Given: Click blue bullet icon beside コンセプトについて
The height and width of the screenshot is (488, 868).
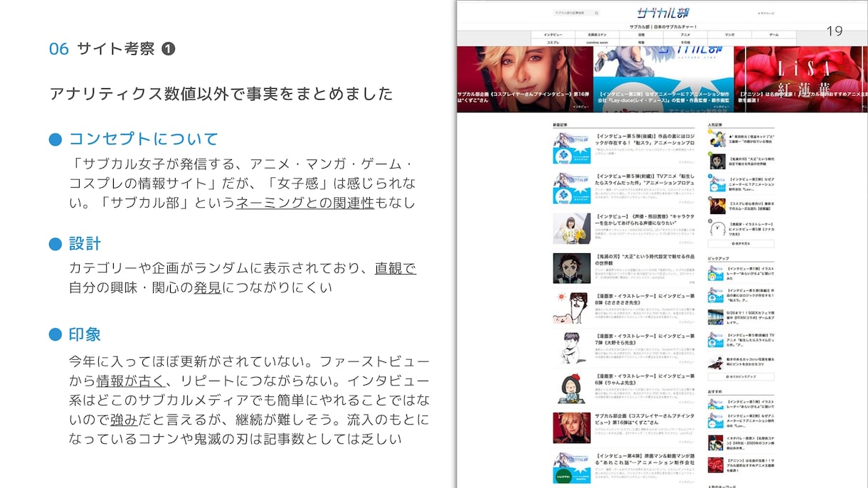Looking at the screenshot, I should (x=55, y=139).
